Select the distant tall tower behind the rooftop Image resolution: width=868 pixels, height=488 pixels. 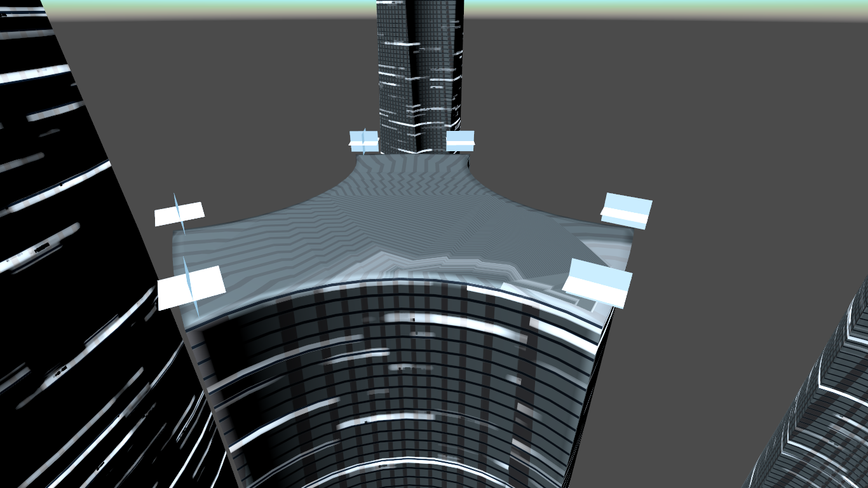[x=420, y=76]
